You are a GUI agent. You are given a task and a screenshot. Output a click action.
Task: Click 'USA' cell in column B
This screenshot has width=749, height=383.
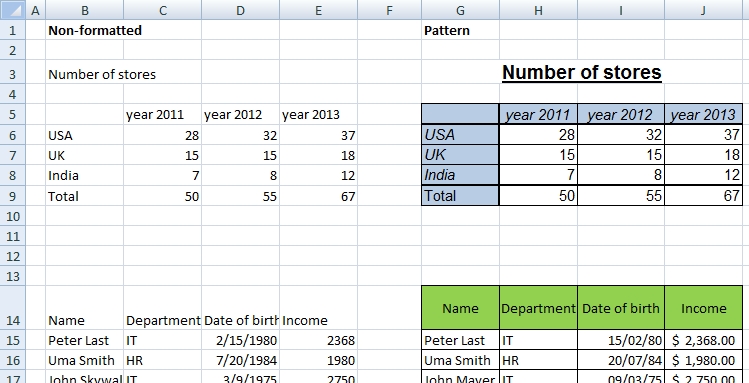pos(85,135)
